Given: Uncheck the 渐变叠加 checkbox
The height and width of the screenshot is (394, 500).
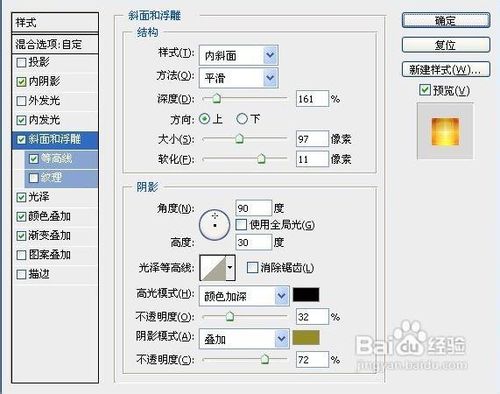Looking at the screenshot, I should [21, 236].
